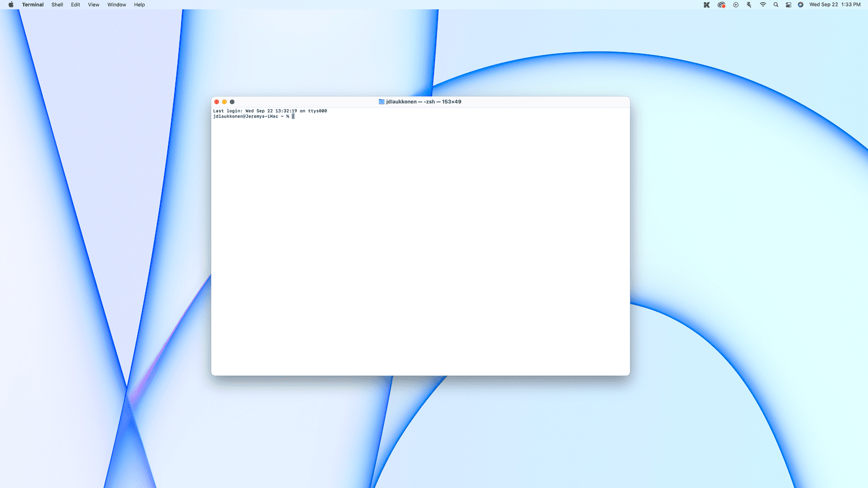Open the Edit menu
Screen dimensions: 868x488
point(76,5)
